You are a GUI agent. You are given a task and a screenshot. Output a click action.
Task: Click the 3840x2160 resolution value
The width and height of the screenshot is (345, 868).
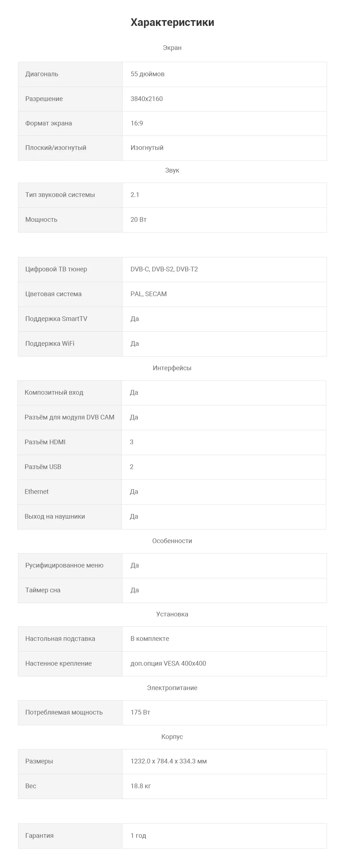(147, 99)
